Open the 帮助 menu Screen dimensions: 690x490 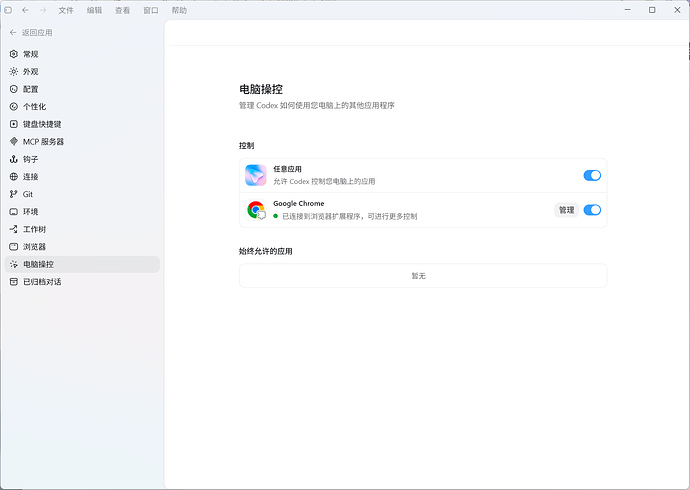(x=179, y=10)
